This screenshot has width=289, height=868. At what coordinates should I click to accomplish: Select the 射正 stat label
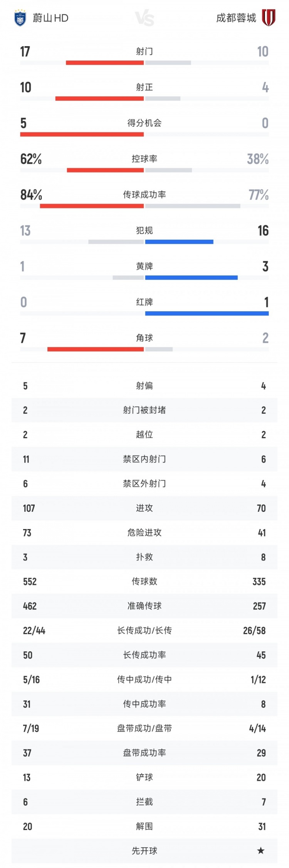click(144, 87)
